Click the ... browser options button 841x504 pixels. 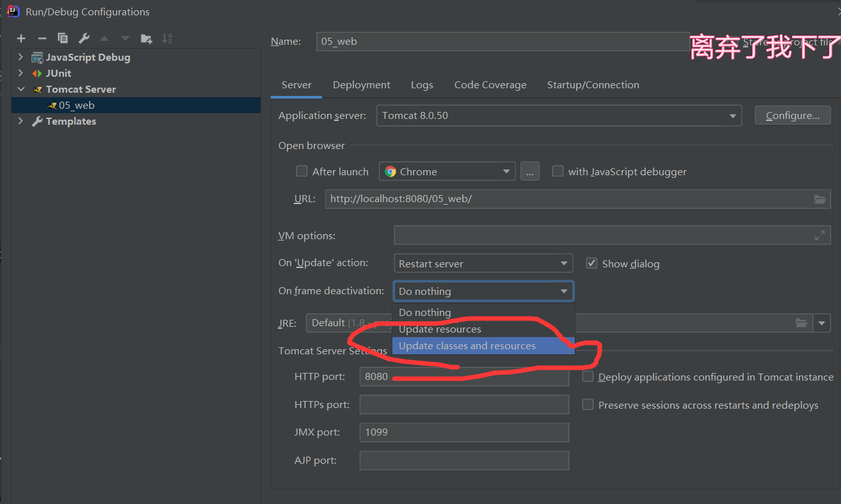click(529, 171)
